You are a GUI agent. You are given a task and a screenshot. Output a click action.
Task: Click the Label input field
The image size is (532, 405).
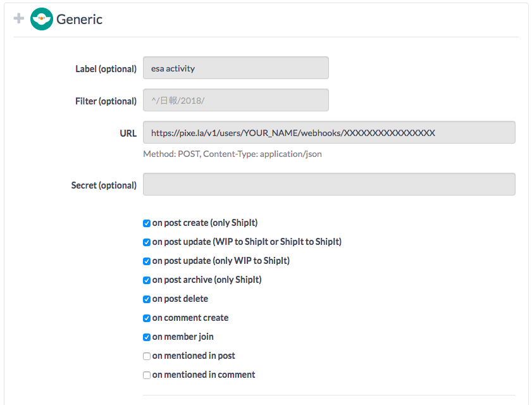tap(235, 68)
